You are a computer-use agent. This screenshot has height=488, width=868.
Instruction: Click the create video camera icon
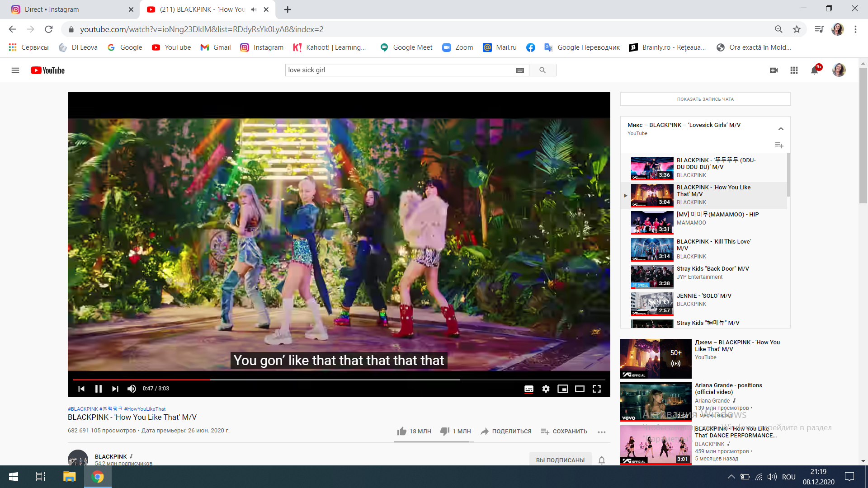[774, 70]
